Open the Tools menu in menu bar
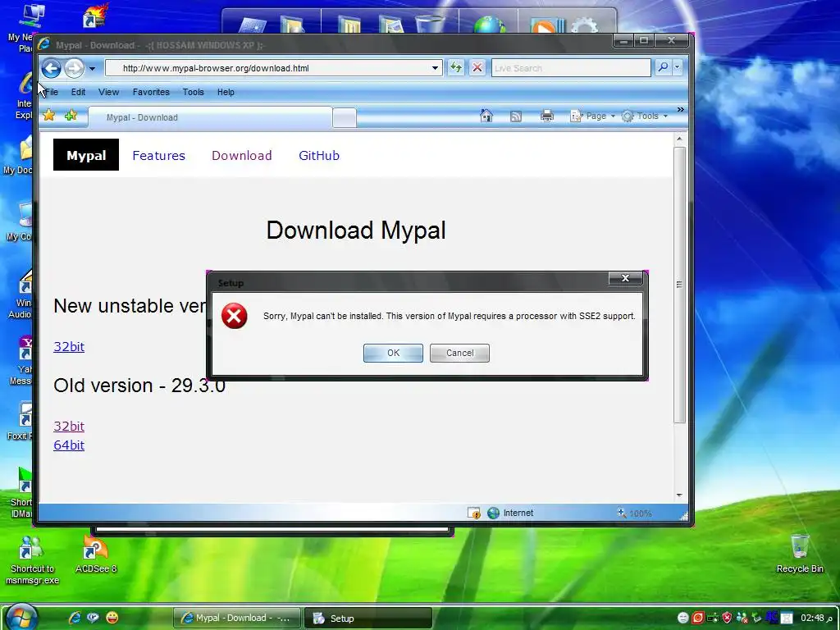 point(194,92)
